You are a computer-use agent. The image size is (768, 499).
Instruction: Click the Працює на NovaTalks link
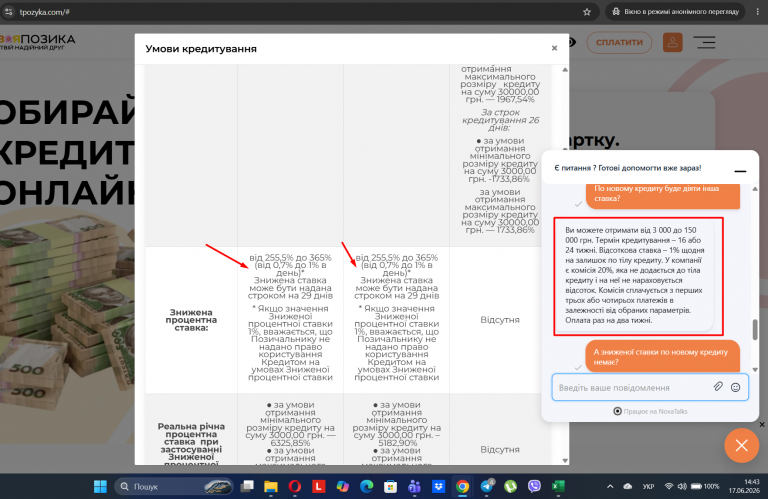coord(650,411)
